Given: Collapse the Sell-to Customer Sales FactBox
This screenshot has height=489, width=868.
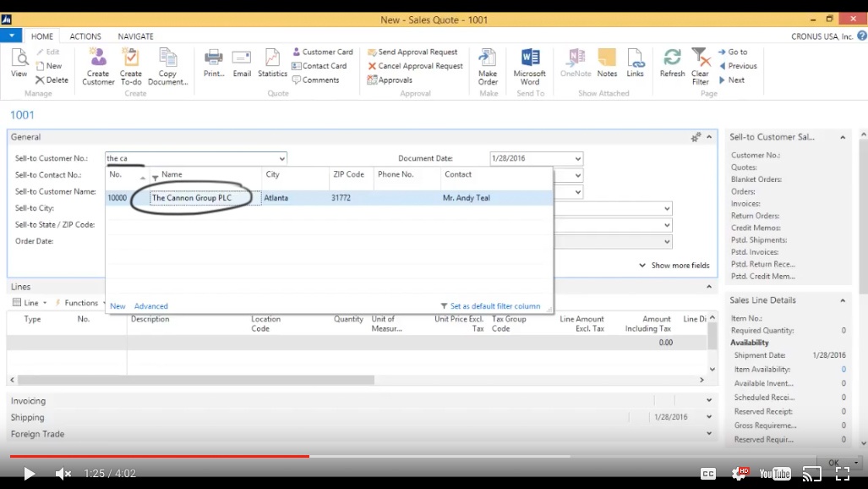Looking at the screenshot, I should click(x=843, y=138).
